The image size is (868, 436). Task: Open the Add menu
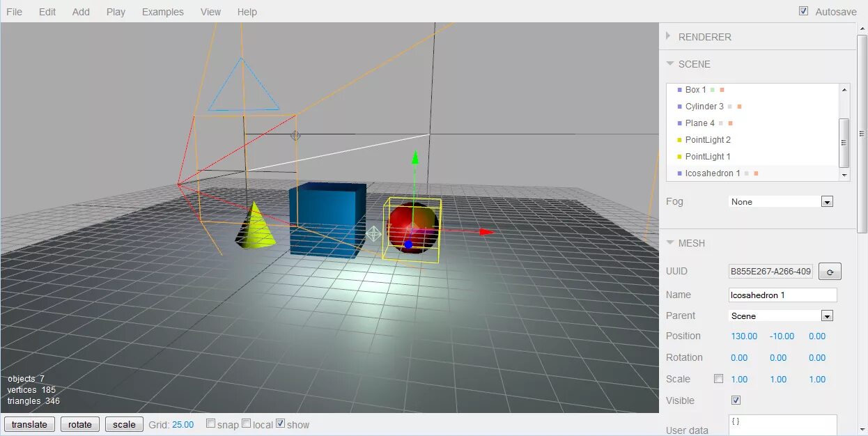click(x=81, y=12)
